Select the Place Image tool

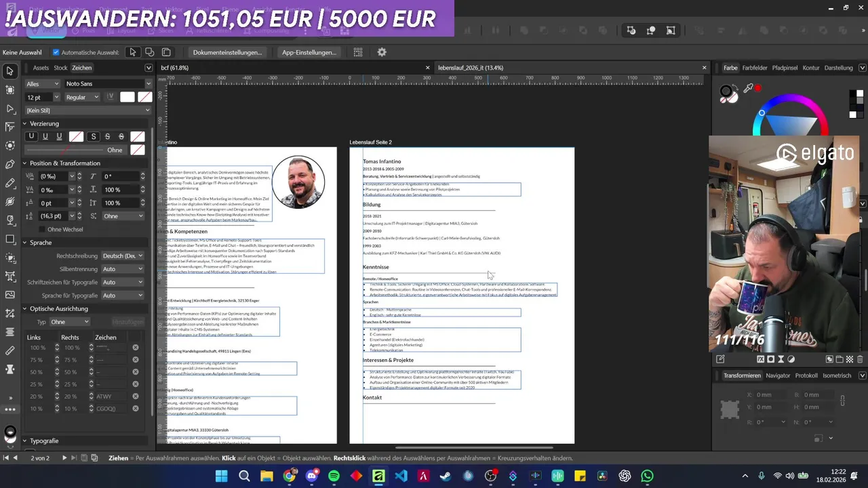pos(9,295)
